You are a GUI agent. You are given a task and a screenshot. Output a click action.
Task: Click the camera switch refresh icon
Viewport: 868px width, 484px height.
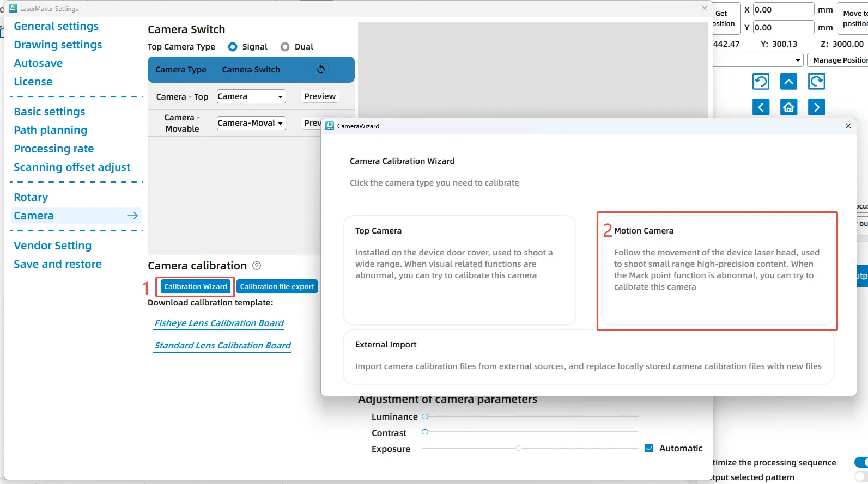pyautogui.click(x=321, y=70)
